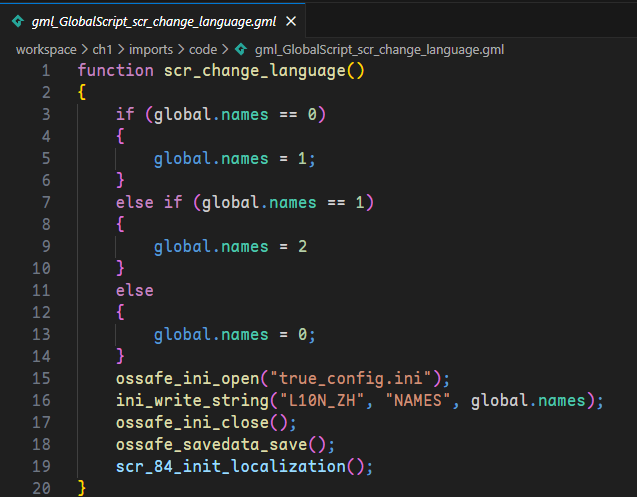Open the ch1 breadcrumb folder
637x497 pixels.
(x=102, y=50)
